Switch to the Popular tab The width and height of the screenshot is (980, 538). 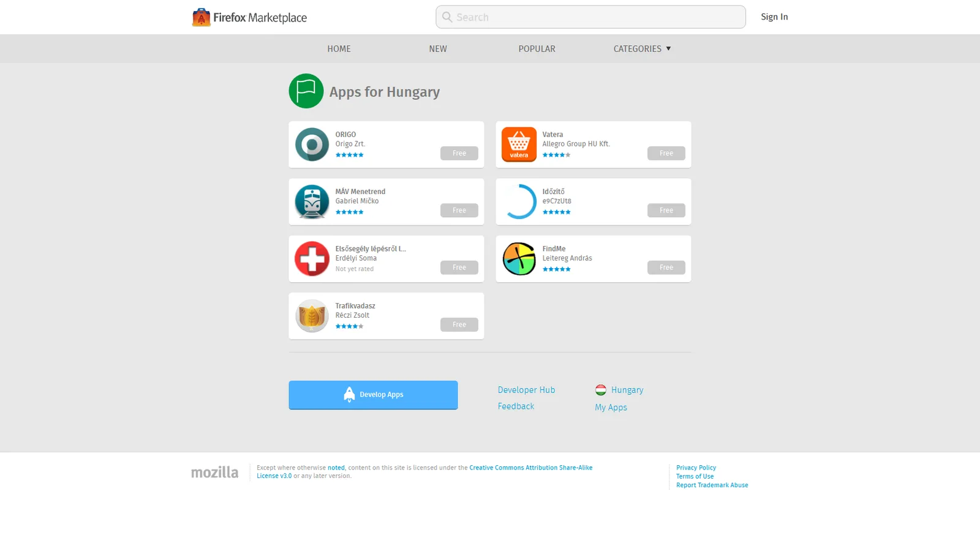click(x=537, y=49)
